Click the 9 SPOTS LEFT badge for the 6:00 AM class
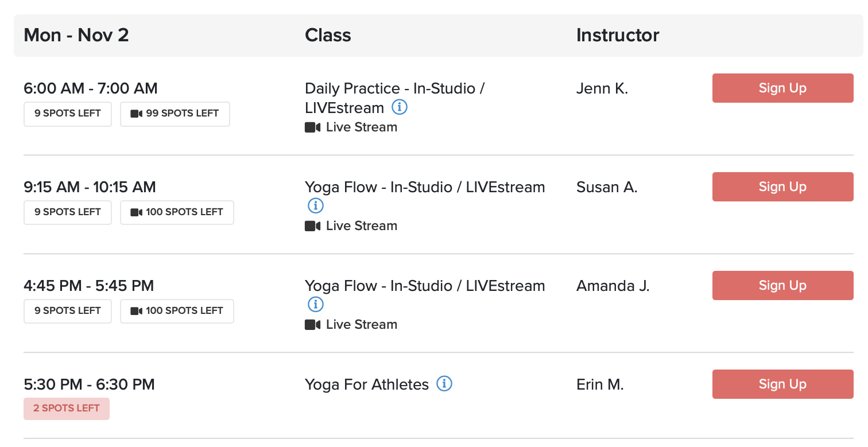Image resolution: width=868 pixels, height=447 pixels. [x=67, y=114]
